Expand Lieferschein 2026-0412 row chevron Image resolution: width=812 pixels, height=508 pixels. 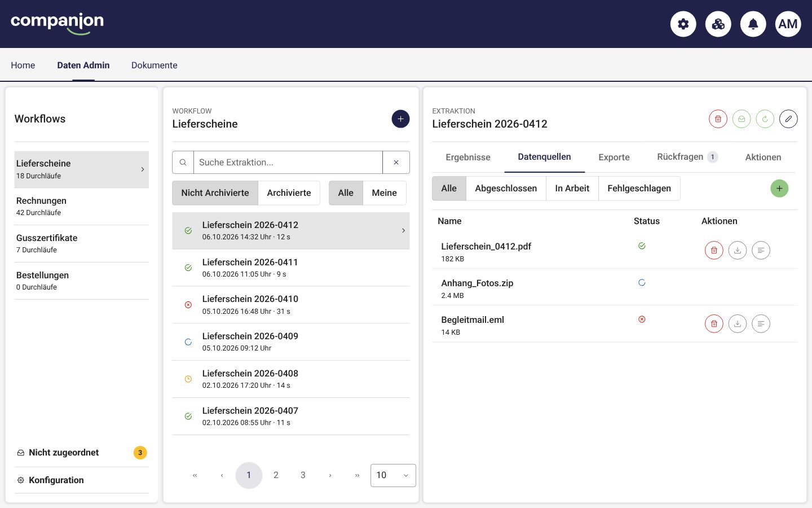pyautogui.click(x=403, y=230)
